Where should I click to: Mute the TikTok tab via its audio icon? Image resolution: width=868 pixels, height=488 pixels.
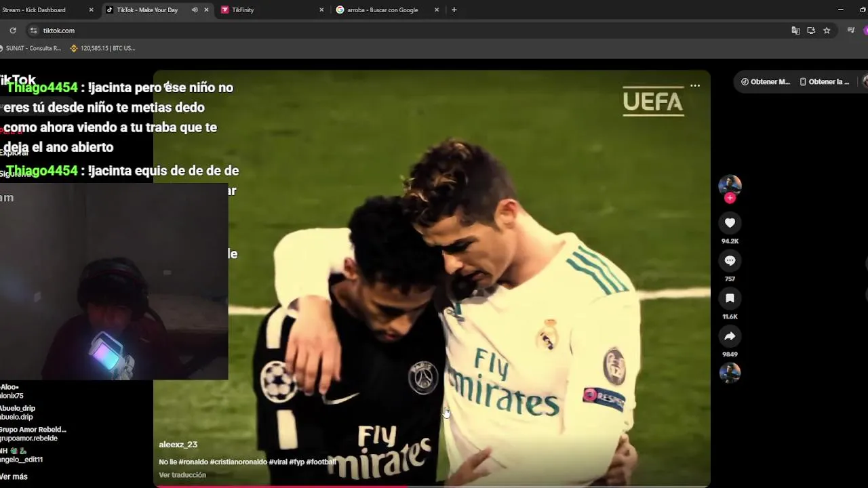coord(195,10)
